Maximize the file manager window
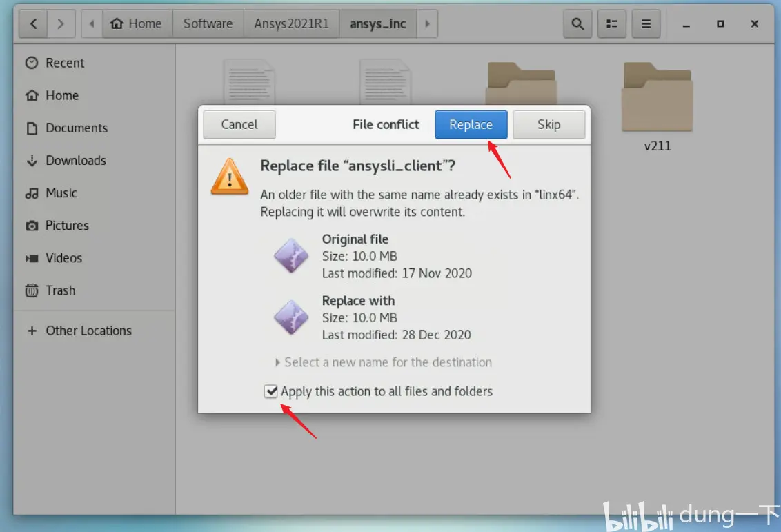Image resolution: width=781 pixels, height=532 pixels. 720,24
